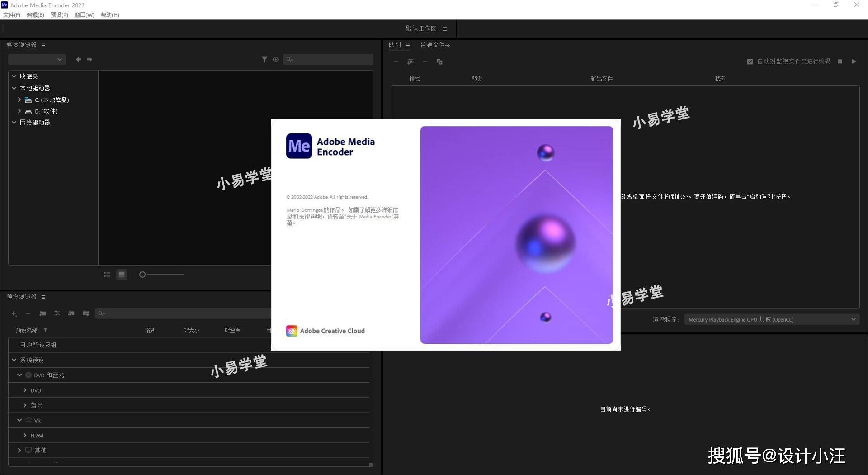The height and width of the screenshot is (475, 868).
Task: Sort presets by 格式 column
Action: click(x=150, y=330)
